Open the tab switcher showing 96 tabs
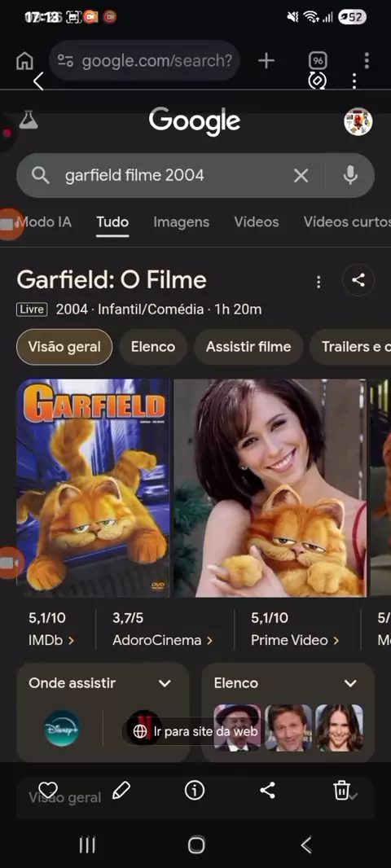391x868 pixels. 318,61
